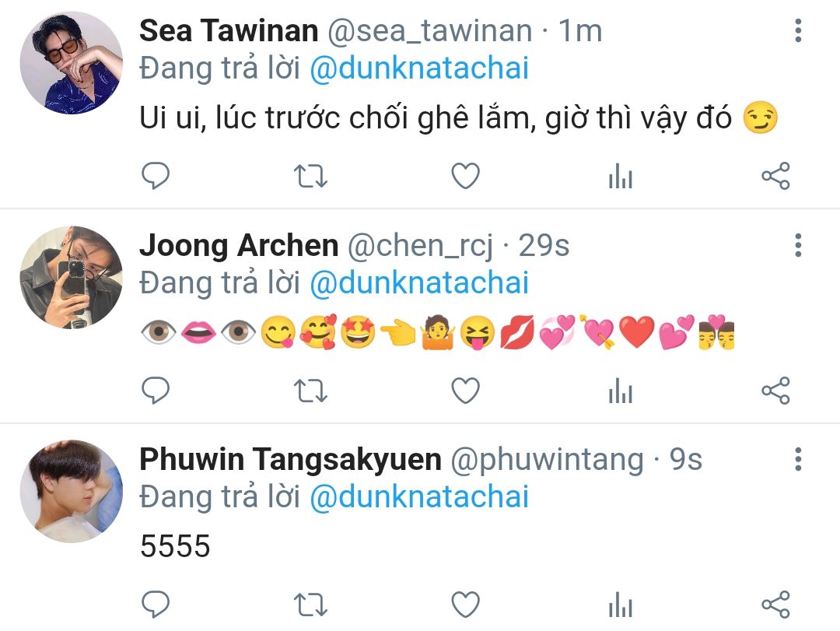Viewport: 840px width, 631px height.
Task: Open more options for Phuwin's tweet
Action: click(798, 460)
